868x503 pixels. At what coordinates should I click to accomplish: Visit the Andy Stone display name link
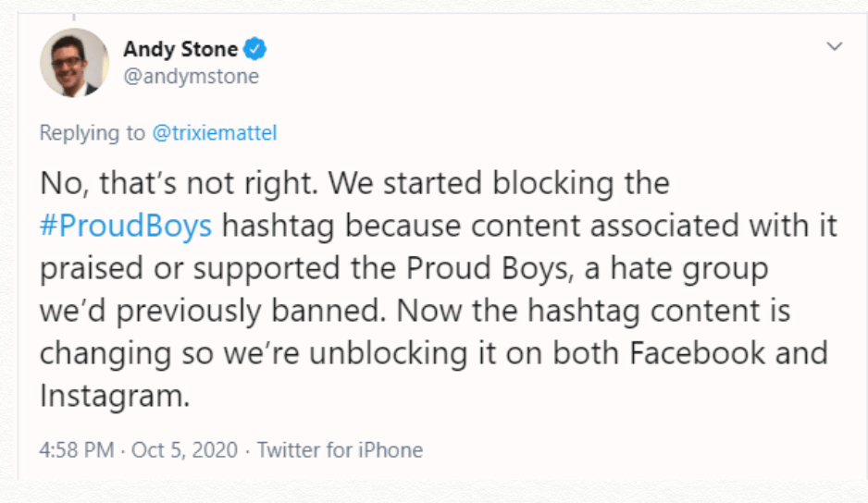pyautogui.click(x=180, y=49)
